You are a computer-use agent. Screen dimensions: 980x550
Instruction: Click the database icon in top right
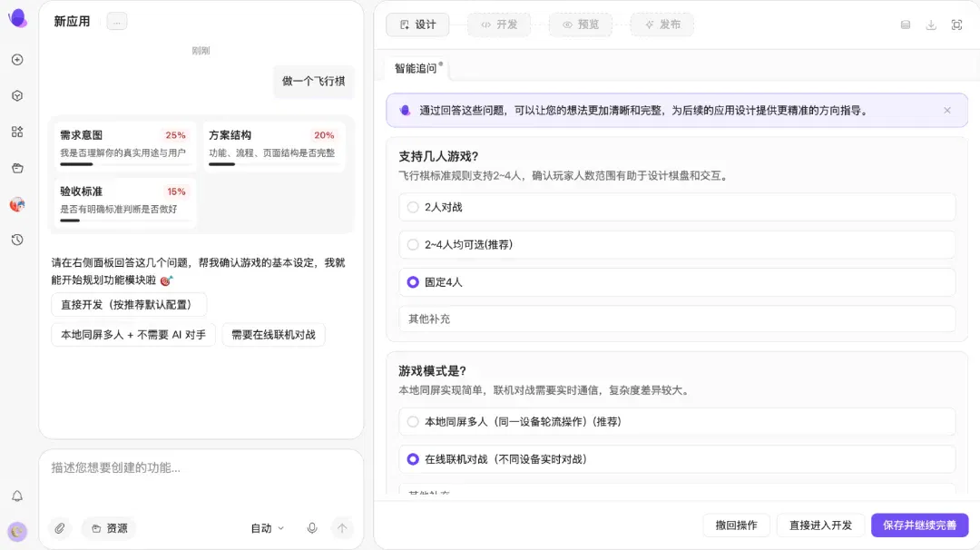point(905,25)
